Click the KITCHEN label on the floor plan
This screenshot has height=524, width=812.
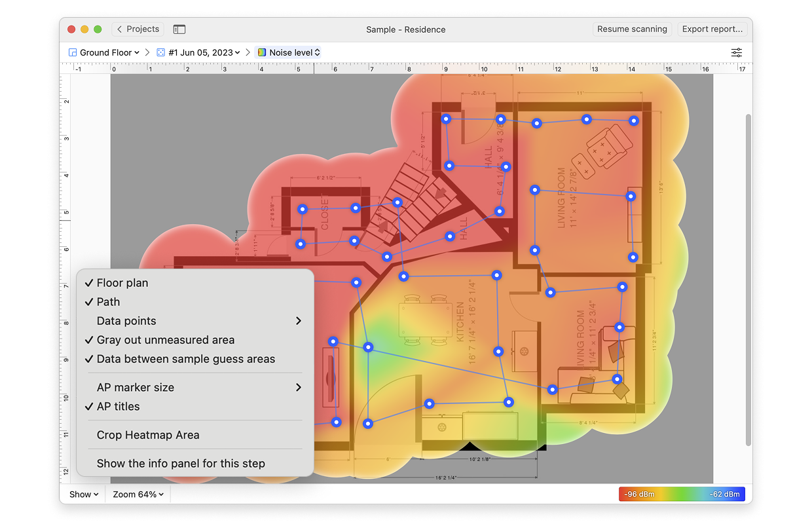(460, 321)
